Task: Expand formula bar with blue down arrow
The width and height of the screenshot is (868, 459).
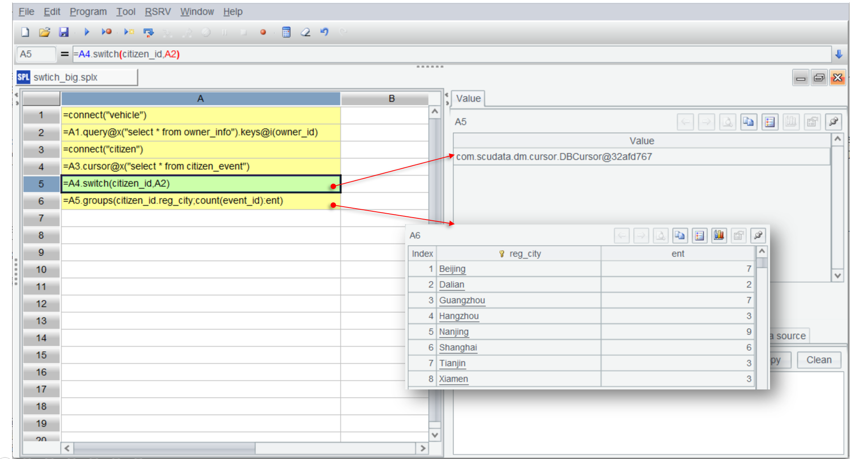Action: coord(839,54)
